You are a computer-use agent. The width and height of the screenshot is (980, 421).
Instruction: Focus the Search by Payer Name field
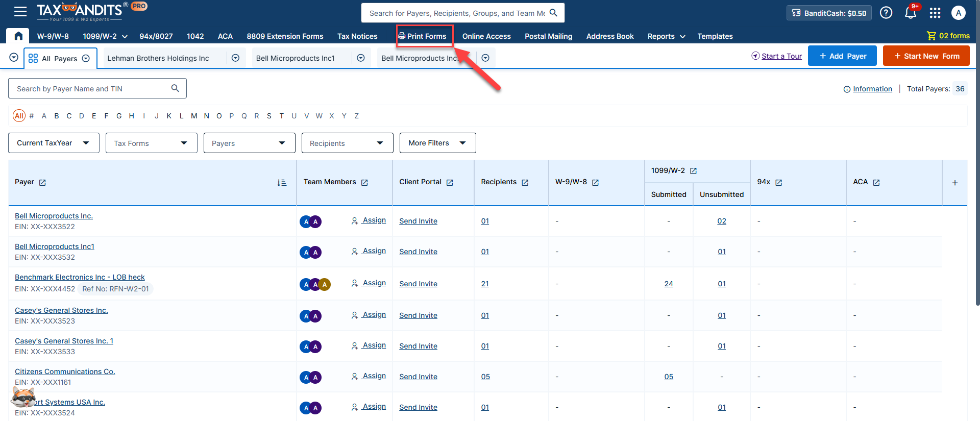click(x=97, y=88)
